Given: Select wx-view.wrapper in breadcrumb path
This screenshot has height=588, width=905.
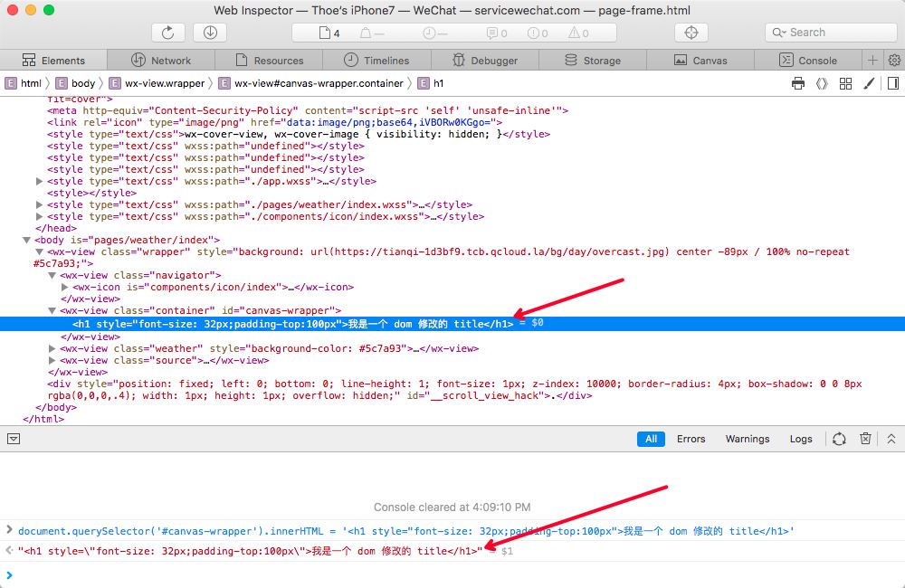Looking at the screenshot, I should [157, 83].
